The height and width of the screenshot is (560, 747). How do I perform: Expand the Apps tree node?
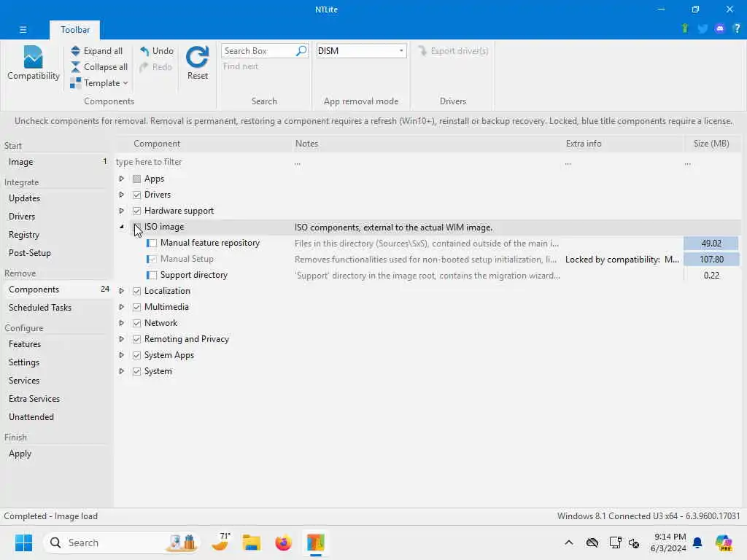[122, 179]
